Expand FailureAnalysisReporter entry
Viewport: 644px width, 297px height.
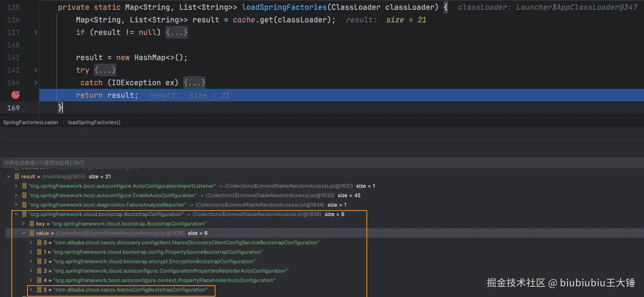click(x=16, y=205)
